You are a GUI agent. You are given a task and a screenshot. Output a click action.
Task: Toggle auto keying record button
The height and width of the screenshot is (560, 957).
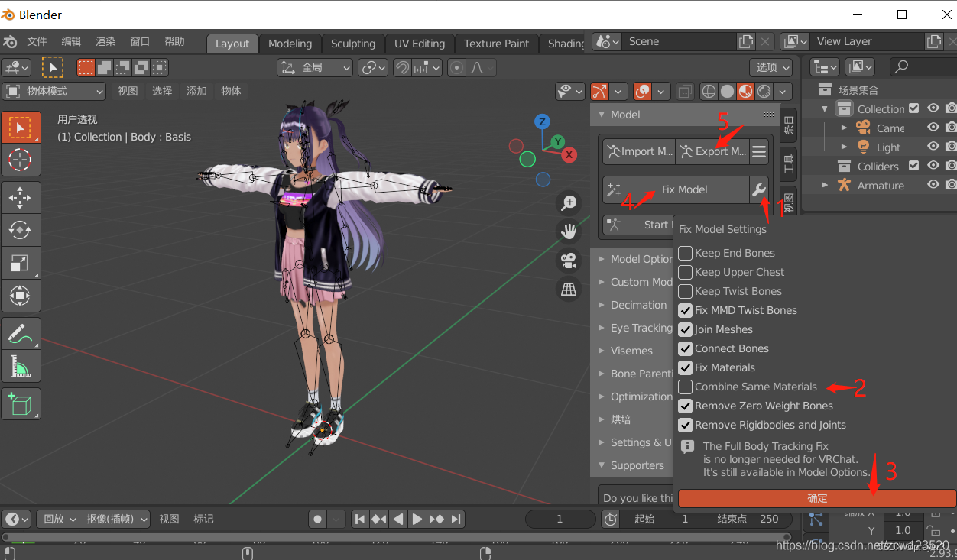click(x=318, y=519)
